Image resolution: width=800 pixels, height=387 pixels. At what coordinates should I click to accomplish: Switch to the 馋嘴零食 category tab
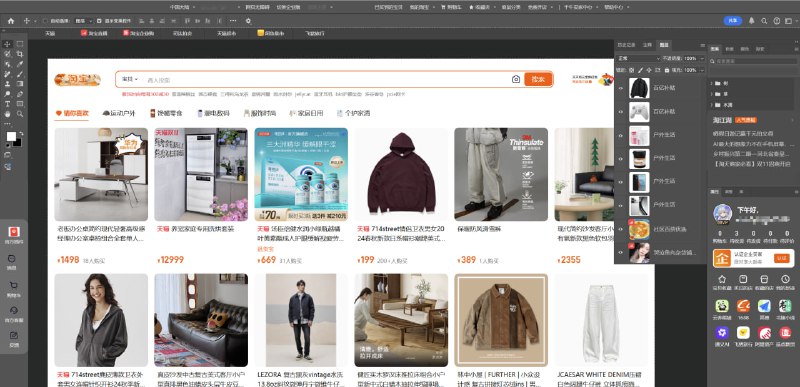click(x=166, y=113)
